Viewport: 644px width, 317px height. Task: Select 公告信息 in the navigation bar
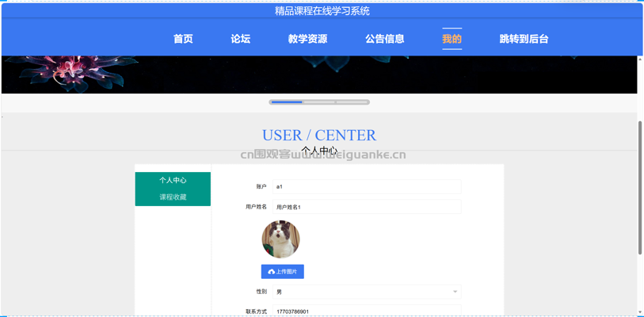[x=385, y=39]
